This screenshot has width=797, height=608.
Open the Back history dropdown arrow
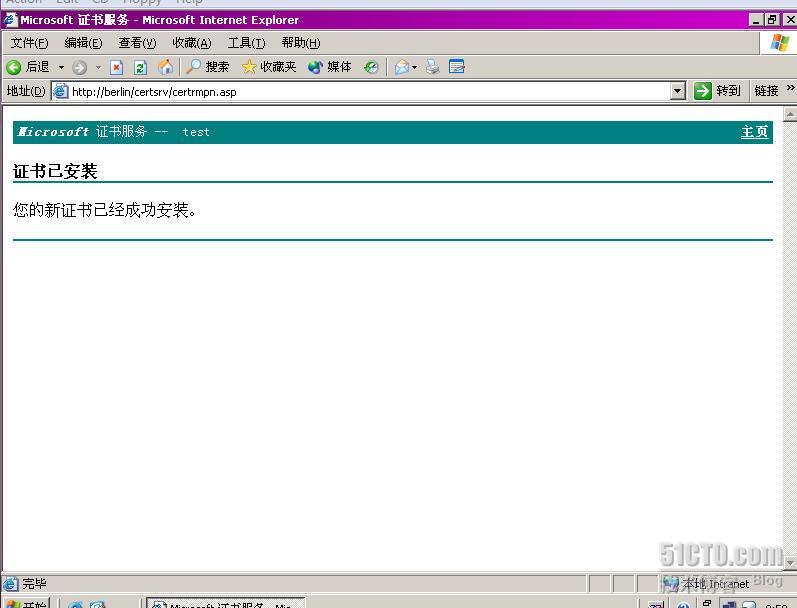pyautogui.click(x=61, y=67)
